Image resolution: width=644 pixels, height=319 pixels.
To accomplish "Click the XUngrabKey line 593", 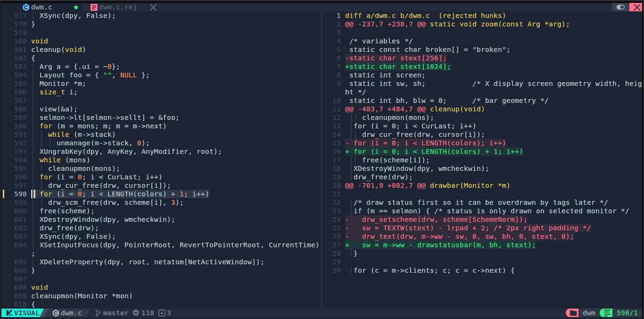I will [x=131, y=151].
